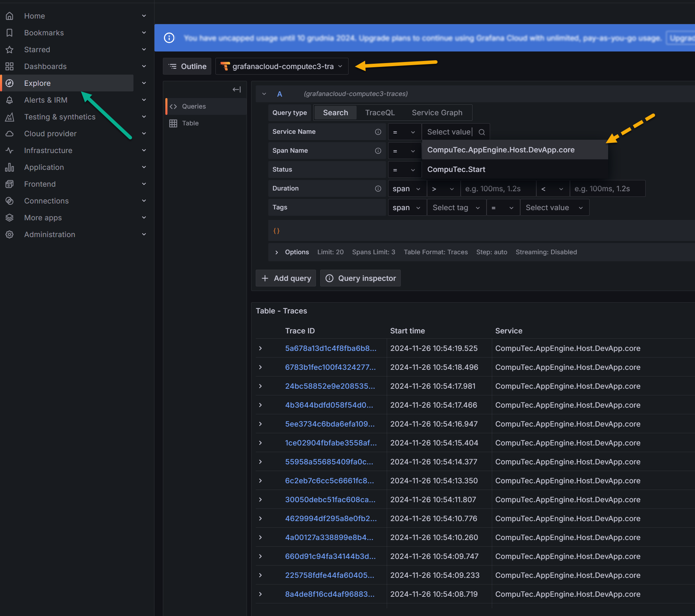
Task: Expand the Home menu chevron
Action: (x=144, y=16)
